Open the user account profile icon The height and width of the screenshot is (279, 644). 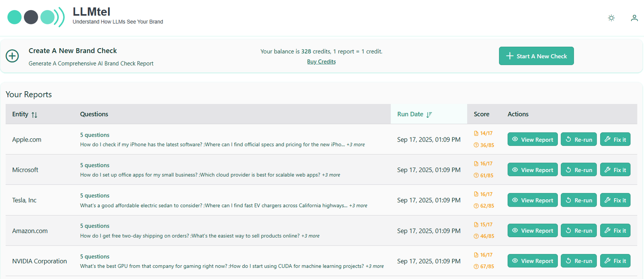[x=634, y=18]
